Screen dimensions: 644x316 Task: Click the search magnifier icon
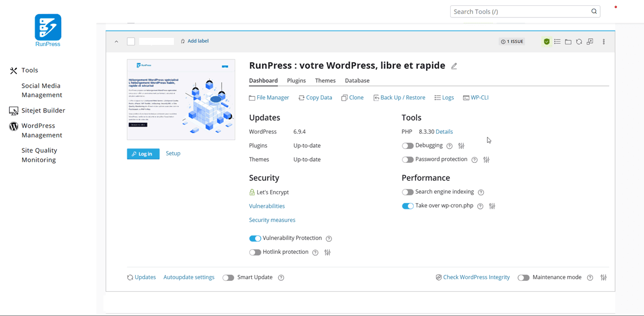click(x=594, y=11)
